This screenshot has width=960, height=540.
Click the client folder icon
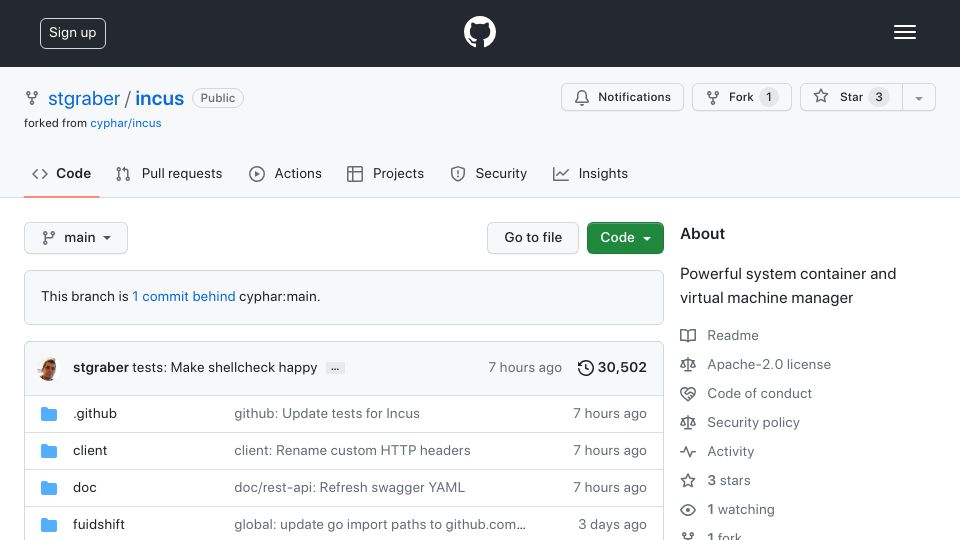[49, 451]
